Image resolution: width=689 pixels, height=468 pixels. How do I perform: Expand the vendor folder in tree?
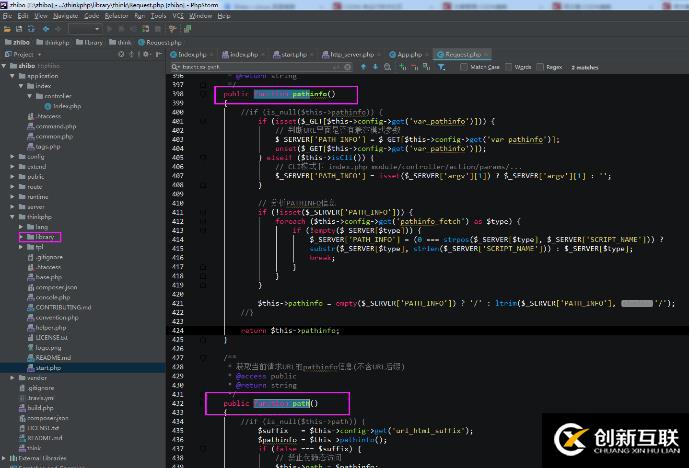tap(13, 378)
